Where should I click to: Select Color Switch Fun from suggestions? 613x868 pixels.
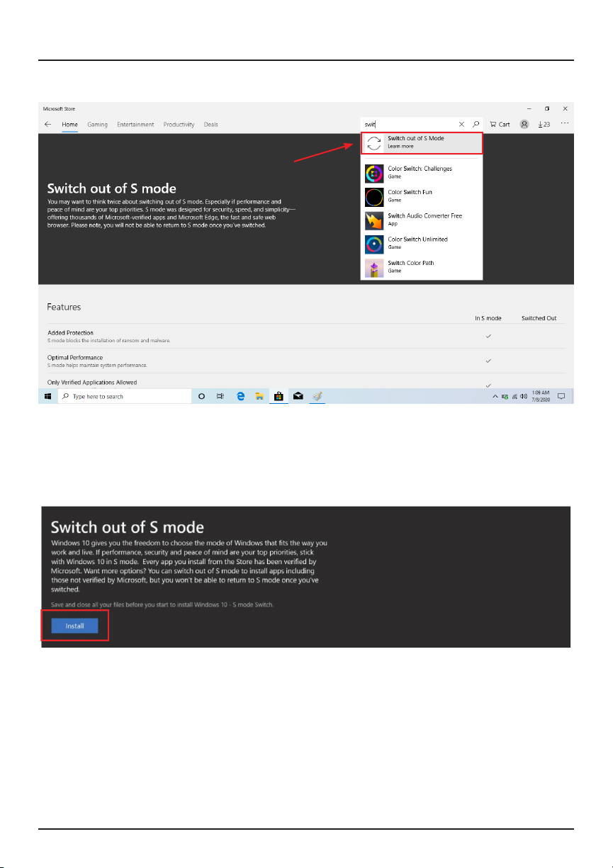(422, 196)
